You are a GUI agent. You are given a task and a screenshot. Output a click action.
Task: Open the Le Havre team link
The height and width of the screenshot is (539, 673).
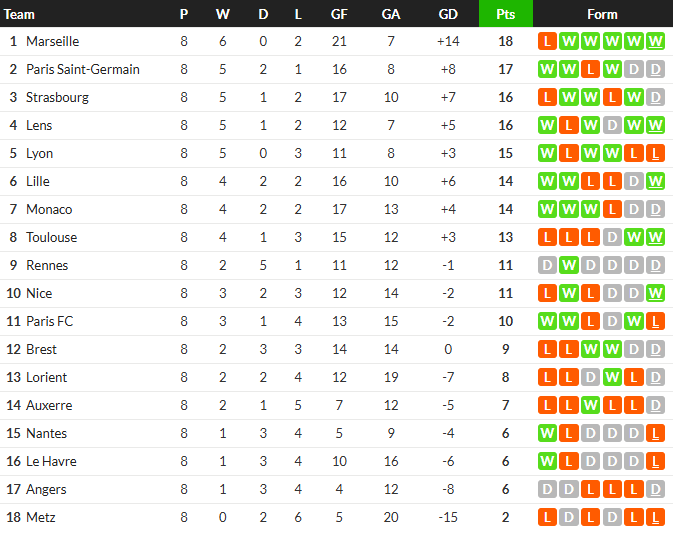point(51,461)
